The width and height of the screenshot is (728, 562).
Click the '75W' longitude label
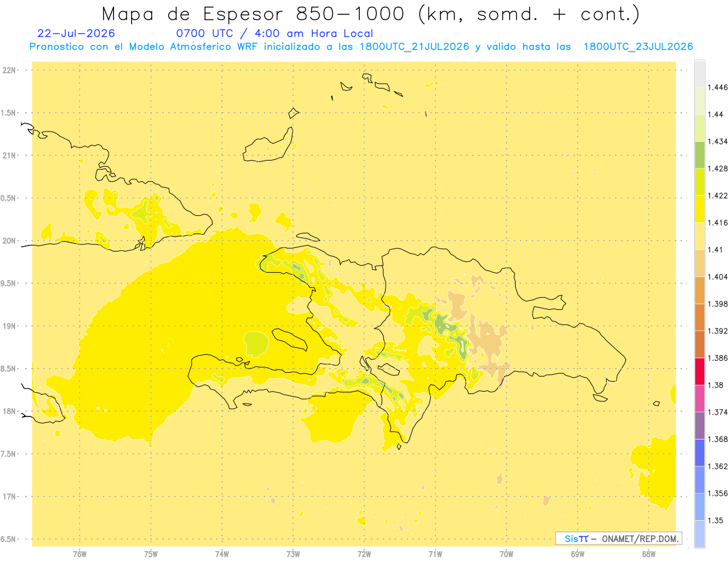(x=151, y=554)
